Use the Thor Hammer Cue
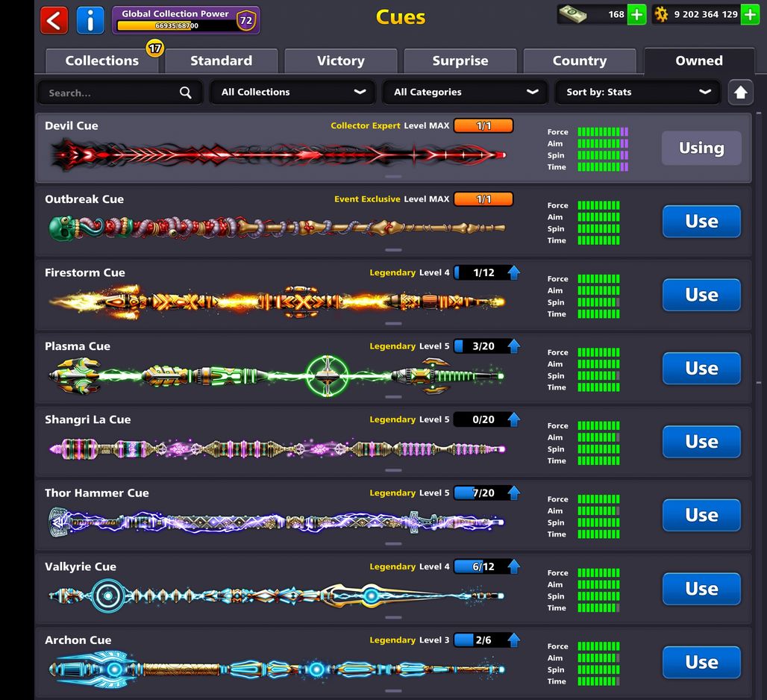Image resolution: width=767 pixels, height=700 pixels. (x=701, y=515)
